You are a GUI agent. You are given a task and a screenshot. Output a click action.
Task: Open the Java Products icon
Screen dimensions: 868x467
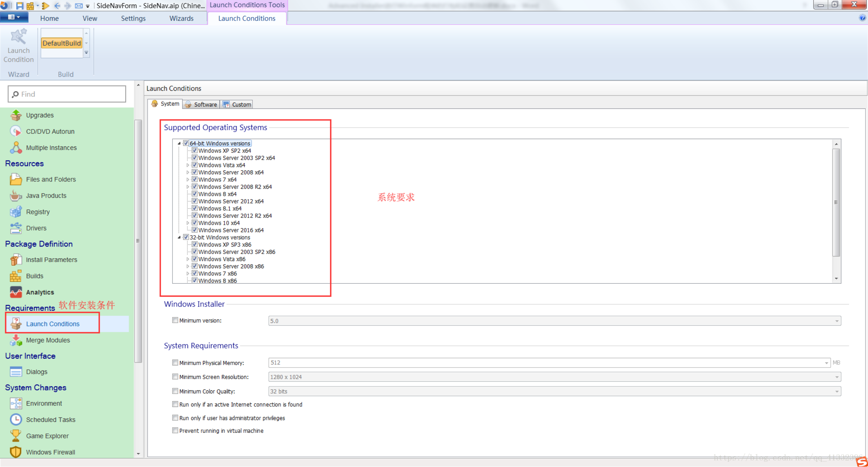(16, 196)
